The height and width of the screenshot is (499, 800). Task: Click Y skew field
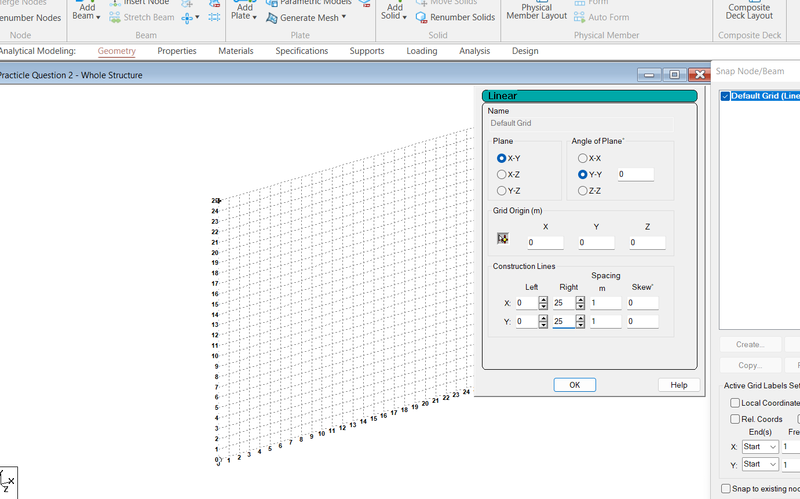pyautogui.click(x=642, y=321)
